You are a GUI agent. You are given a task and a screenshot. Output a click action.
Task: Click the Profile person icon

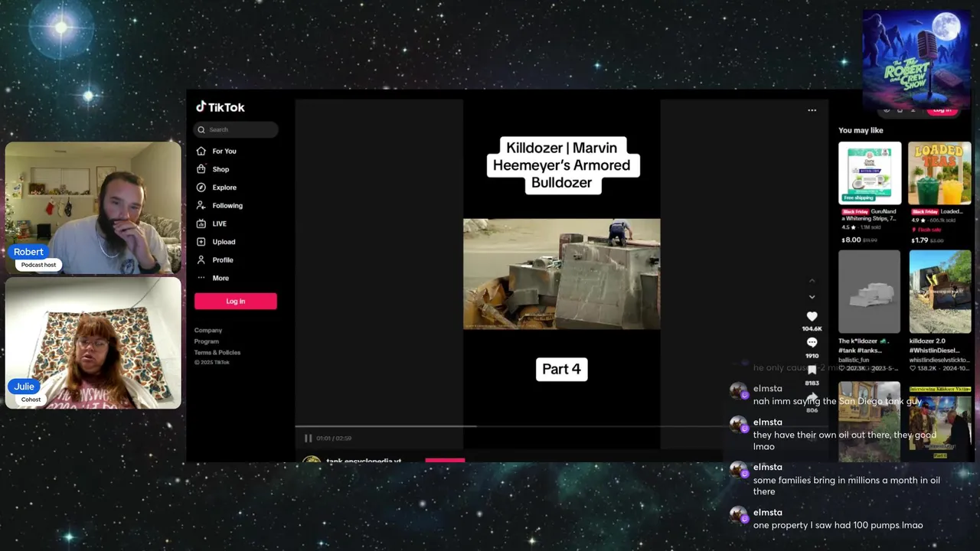(x=201, y=259)
